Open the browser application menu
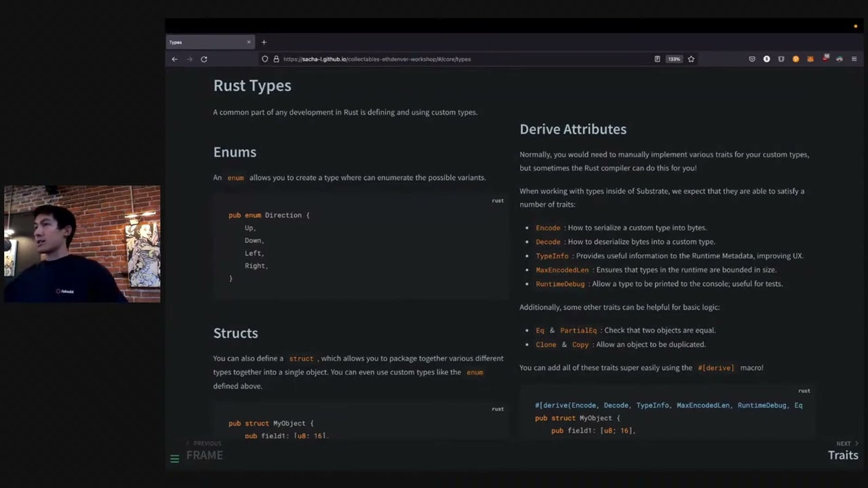The image size is (868, 488). pyautogui.click(x=854, y=59)
